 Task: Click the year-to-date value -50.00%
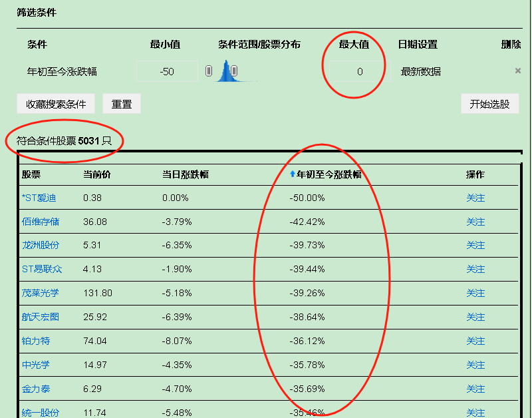[x=307, y=198]
